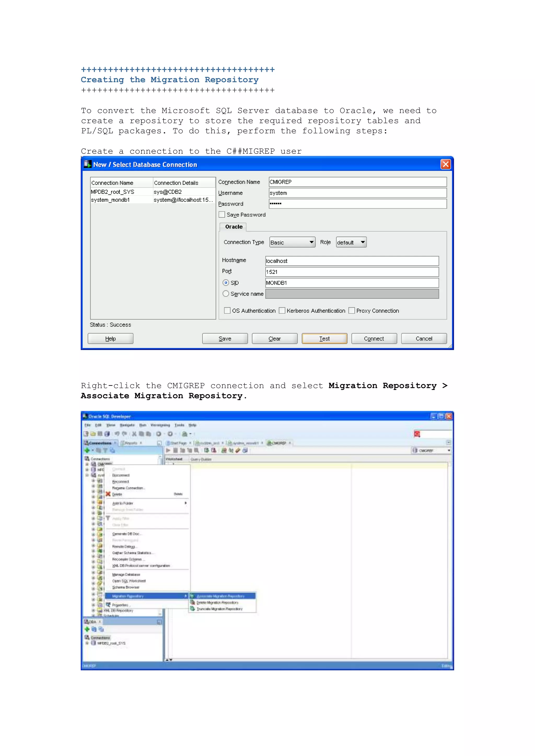Click the Properties icon in context menu
535x756 pixels.
pos(108,605)
